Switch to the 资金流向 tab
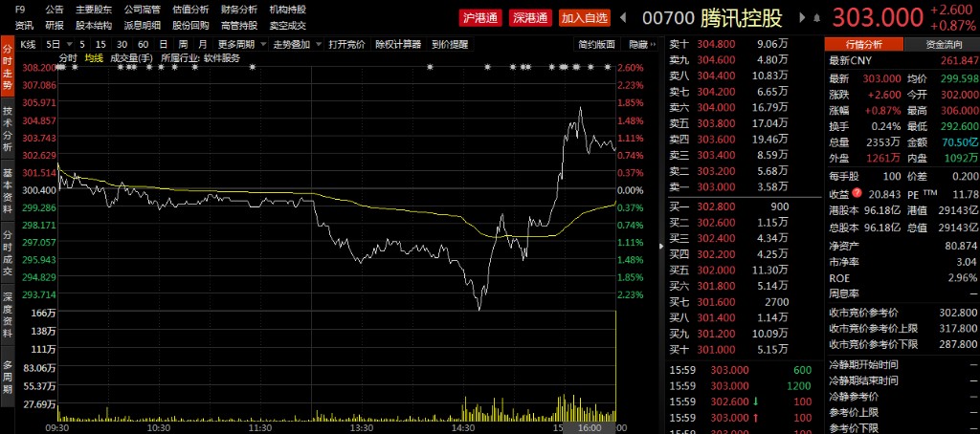This screenshot has height=434, width=980. (x=943, y=44)
